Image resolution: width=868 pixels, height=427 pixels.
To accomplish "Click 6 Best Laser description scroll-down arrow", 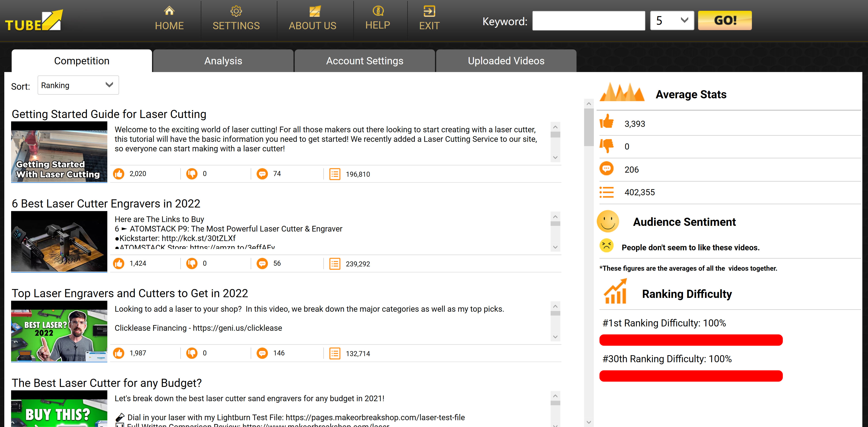I will (555, 247).
